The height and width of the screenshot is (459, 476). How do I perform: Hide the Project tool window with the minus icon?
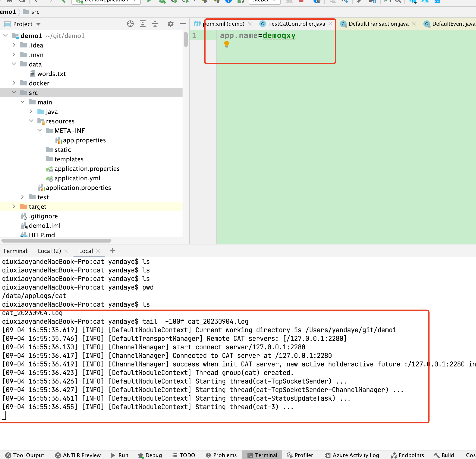click(183, 24)
